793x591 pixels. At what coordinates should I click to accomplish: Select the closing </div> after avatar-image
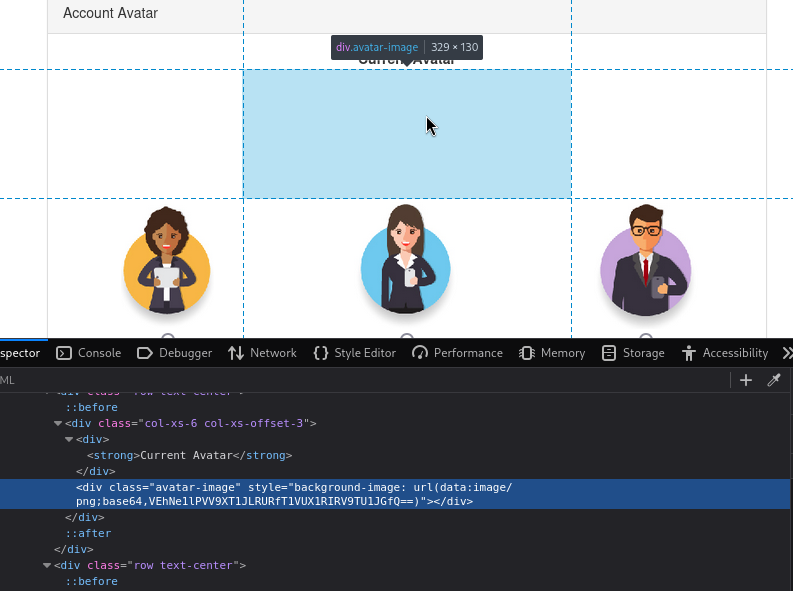coord(84,518)
